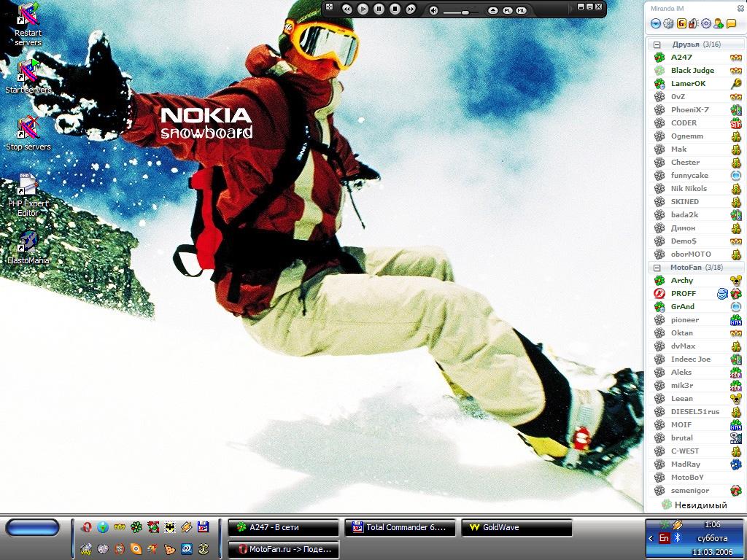Launch ICQ flower icon in quick launch
The width and height of the screenshot is (747, 560).
136,527
